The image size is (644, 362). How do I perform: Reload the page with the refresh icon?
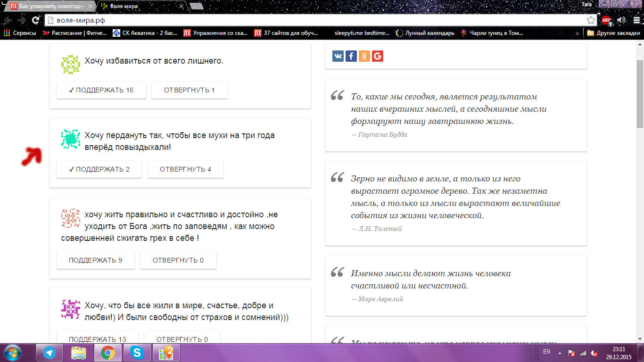point(35,20)
